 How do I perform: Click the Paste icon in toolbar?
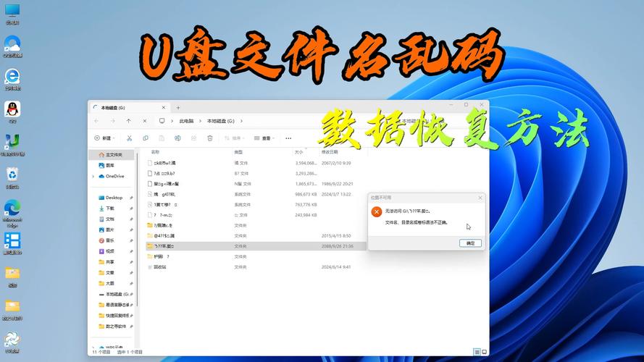point(162,138)
